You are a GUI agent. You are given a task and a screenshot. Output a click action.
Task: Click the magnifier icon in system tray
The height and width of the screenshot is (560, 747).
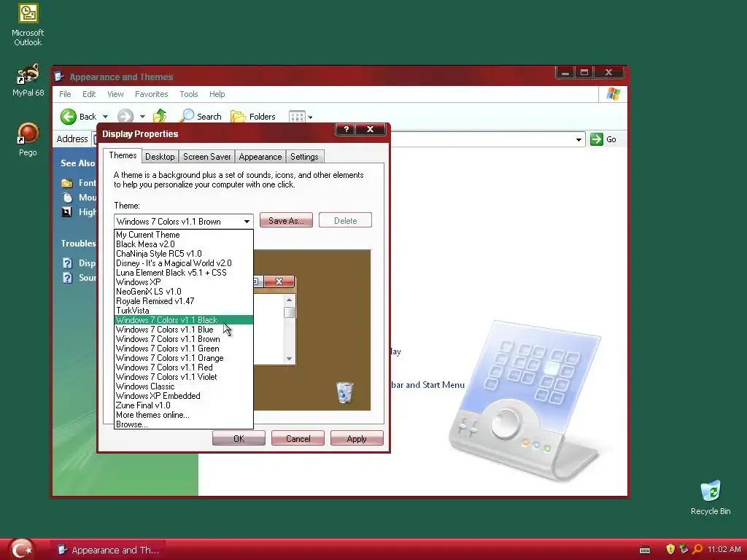(697, 549)
